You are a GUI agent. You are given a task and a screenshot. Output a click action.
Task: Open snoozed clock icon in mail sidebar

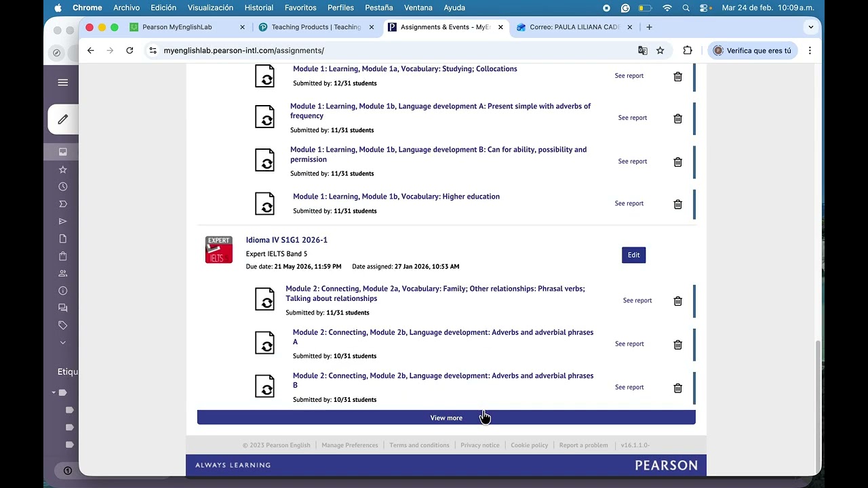pyautogui.click(x=63, y=186)
